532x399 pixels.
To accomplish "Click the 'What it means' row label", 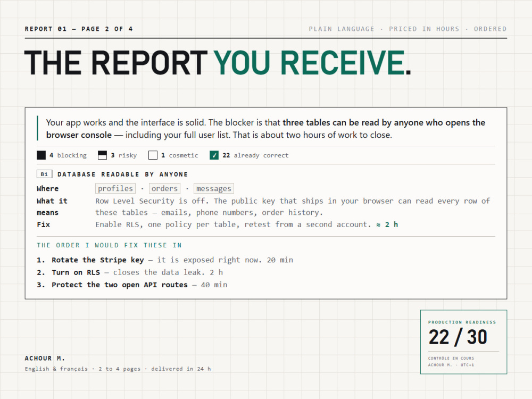I will point(52,206).
